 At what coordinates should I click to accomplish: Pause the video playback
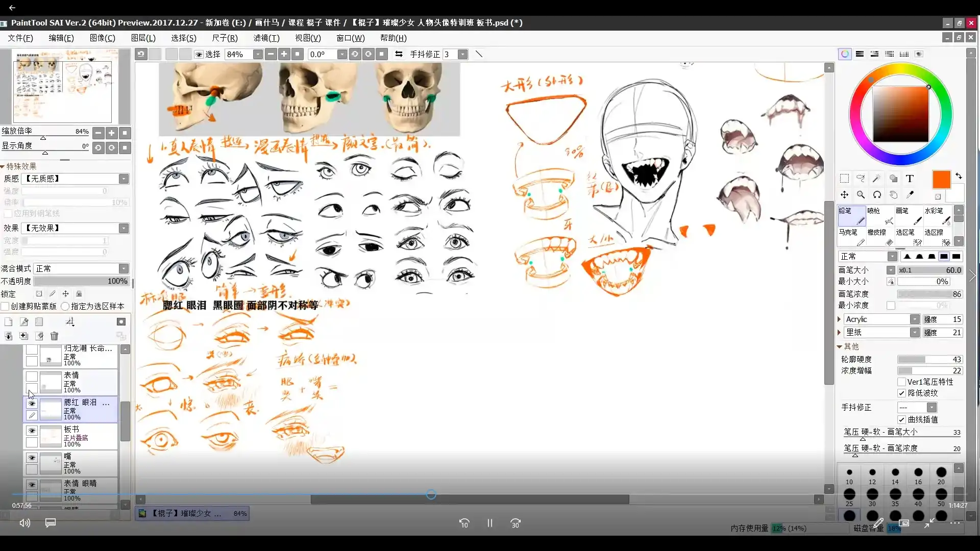pyautogui.click(x=489, y=523)
